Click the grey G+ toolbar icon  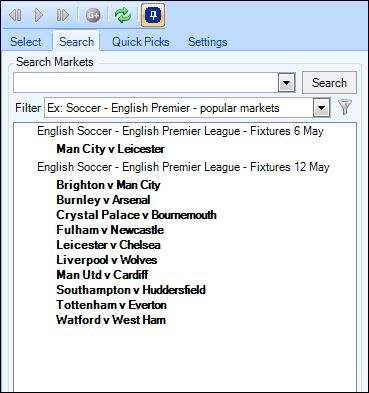[93, 15]
